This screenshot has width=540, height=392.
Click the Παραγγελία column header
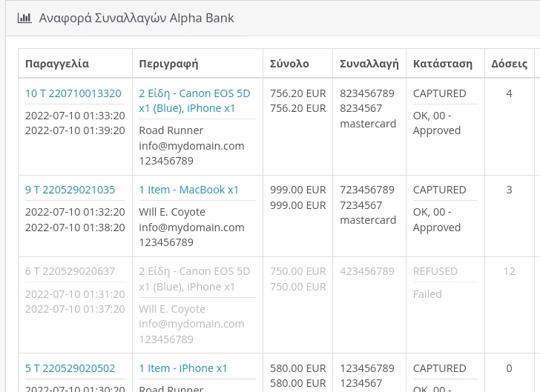tap(57, 64)
